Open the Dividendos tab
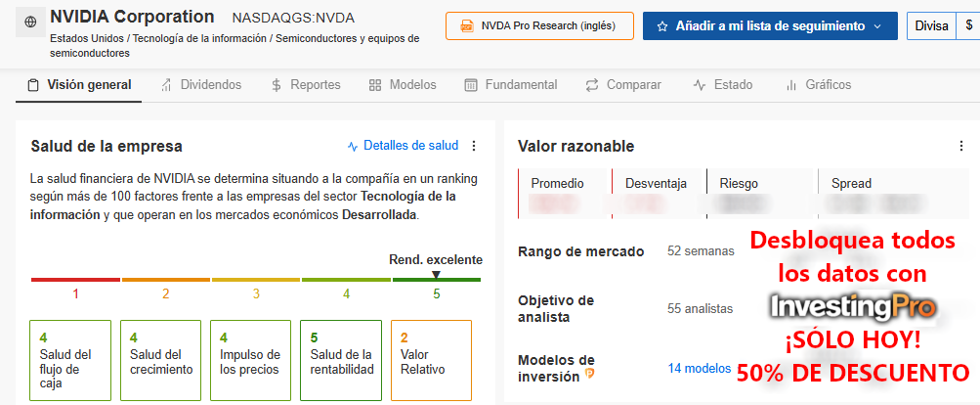The width and height of the screenshot is (980, 405). tap(200, 84)
